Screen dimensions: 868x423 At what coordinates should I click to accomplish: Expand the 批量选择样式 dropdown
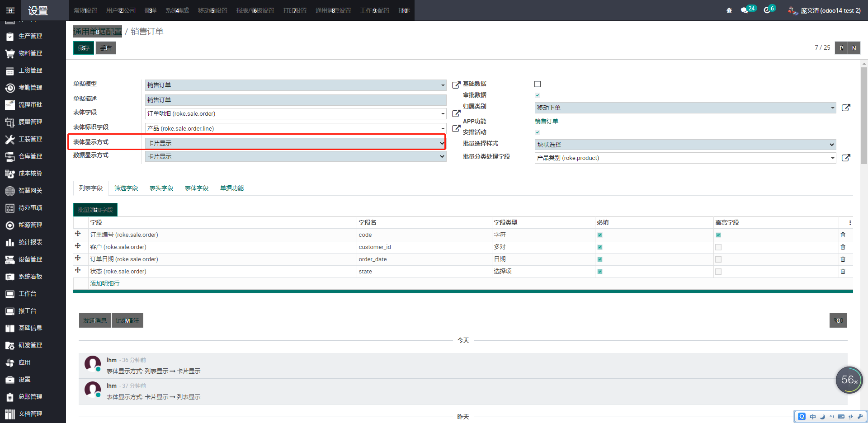point(685,145)
